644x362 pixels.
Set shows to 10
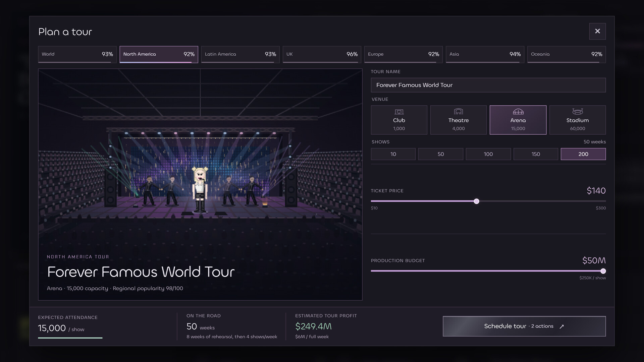click(x=393, y=154)
